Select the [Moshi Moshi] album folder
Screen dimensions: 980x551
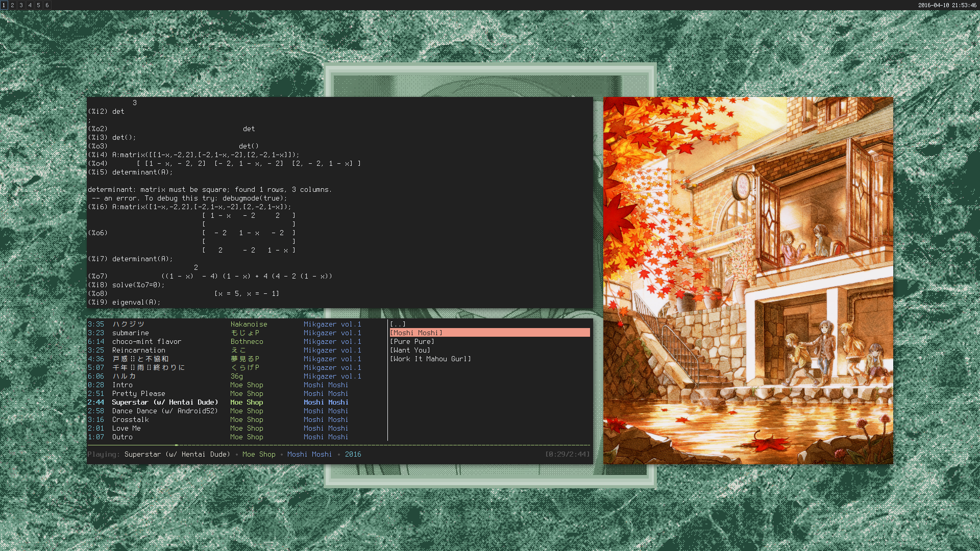pos(416,333)
